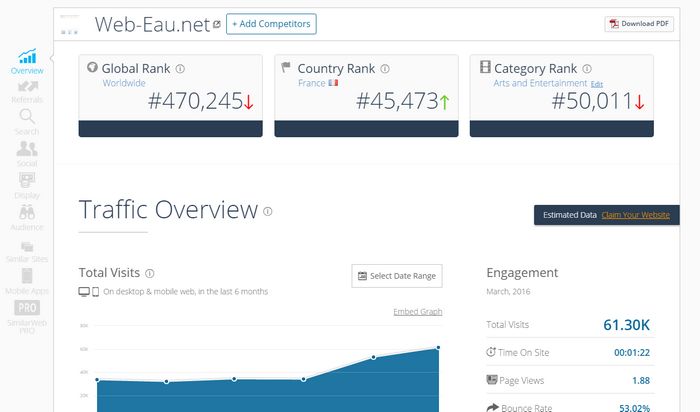The width and height of the screenshot is (700, 412).
Task: Click the Page Views icon
Action: point(492,380)
